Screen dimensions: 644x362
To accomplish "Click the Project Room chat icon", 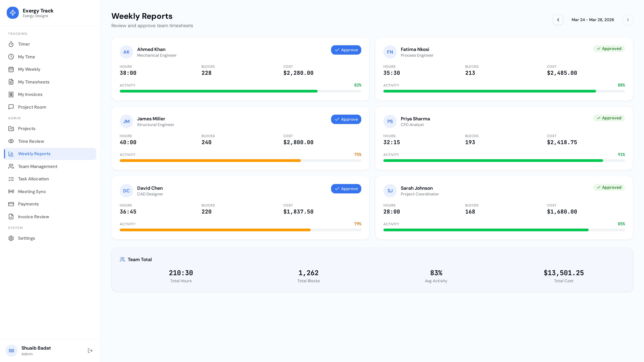I will 11,107.
